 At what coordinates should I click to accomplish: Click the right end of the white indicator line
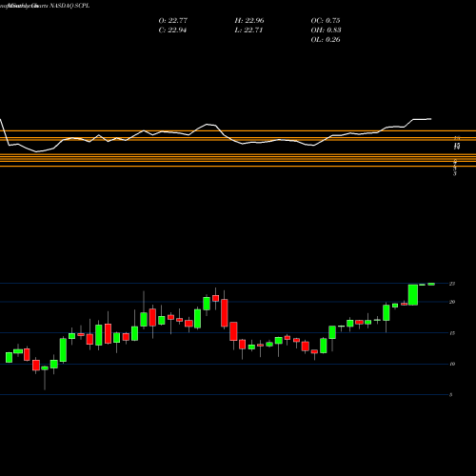430,119
